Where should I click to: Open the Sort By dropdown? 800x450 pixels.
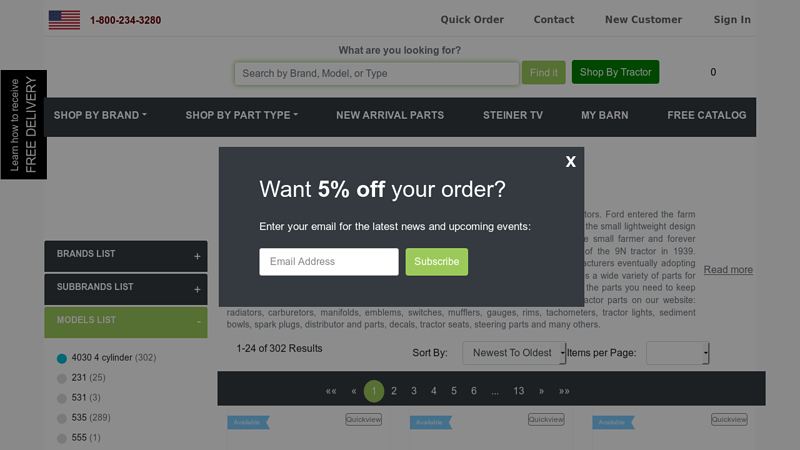pyautogui.click(x=514, y=353)
